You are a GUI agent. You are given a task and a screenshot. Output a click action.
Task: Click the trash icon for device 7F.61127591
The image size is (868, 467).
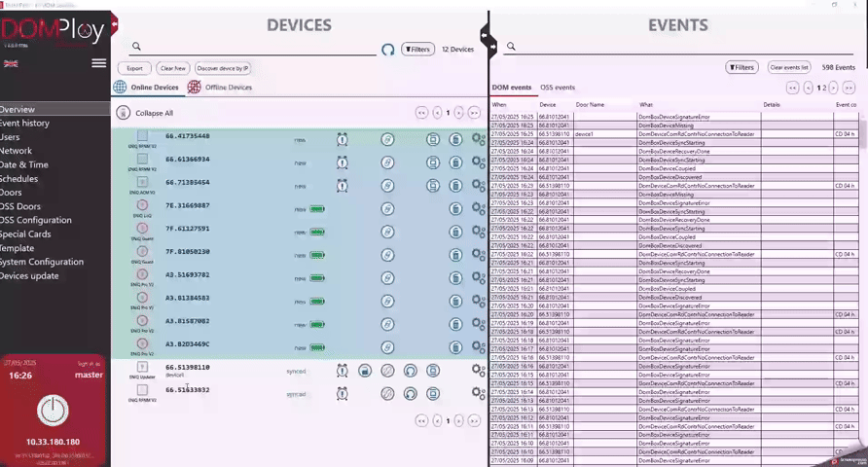[455, 232]
